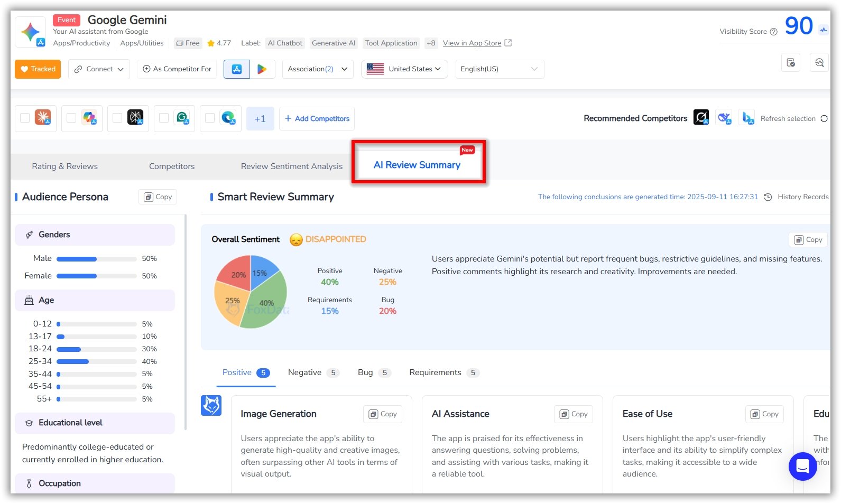Open the AI Review Summary tab

click(417, 165)
